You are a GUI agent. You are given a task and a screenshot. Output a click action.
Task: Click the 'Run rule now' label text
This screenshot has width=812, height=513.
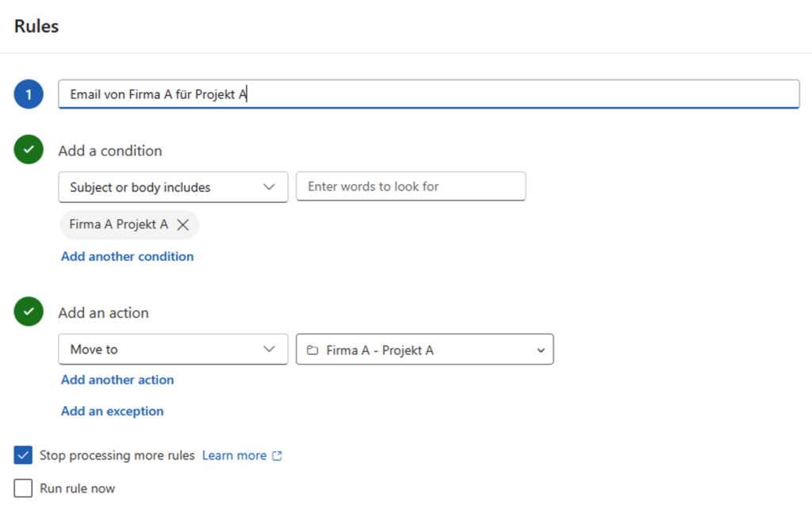[x=77, y=488]
